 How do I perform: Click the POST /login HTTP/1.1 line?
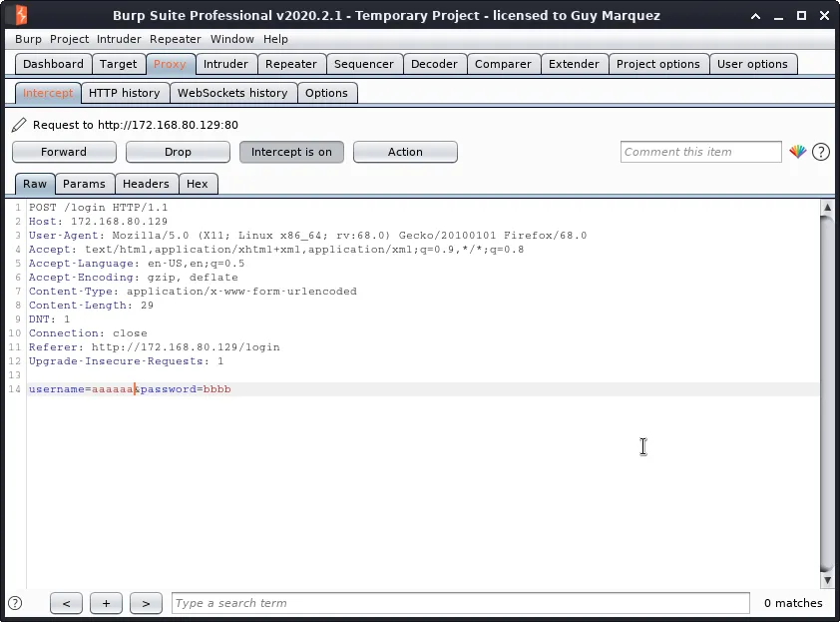tap(98, 208)
